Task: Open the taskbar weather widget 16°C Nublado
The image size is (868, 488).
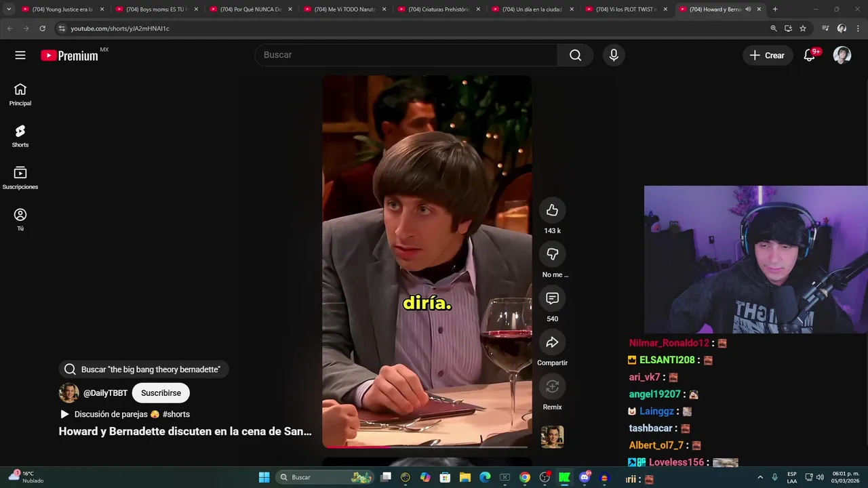Action: click(26, 477)
